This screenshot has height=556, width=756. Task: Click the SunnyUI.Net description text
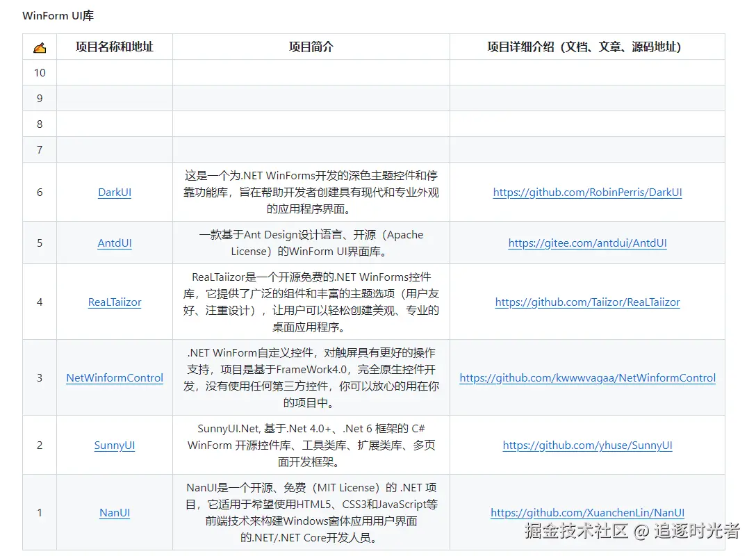point(311,445)
